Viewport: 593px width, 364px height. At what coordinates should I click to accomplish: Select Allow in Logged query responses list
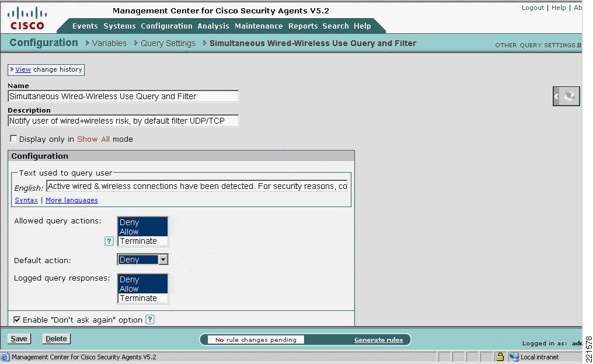[142, 288]
